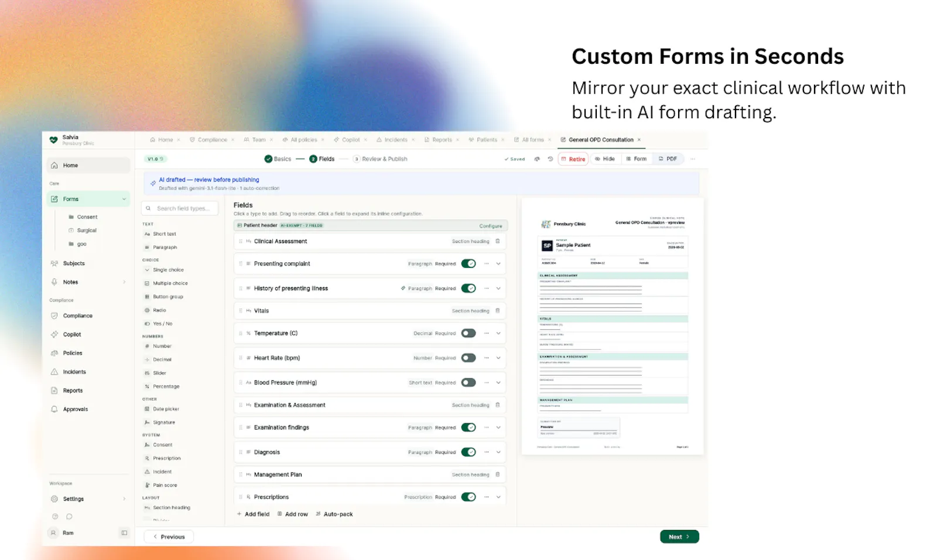Delete the Vitals section heading via trash icon

click(x=498, y=311)
